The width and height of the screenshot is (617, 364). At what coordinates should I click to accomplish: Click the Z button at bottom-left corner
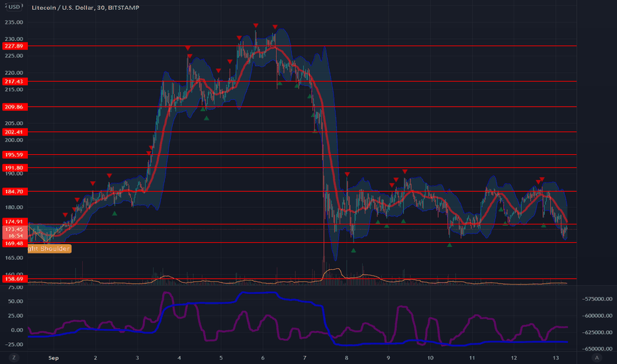coord(14,357)
